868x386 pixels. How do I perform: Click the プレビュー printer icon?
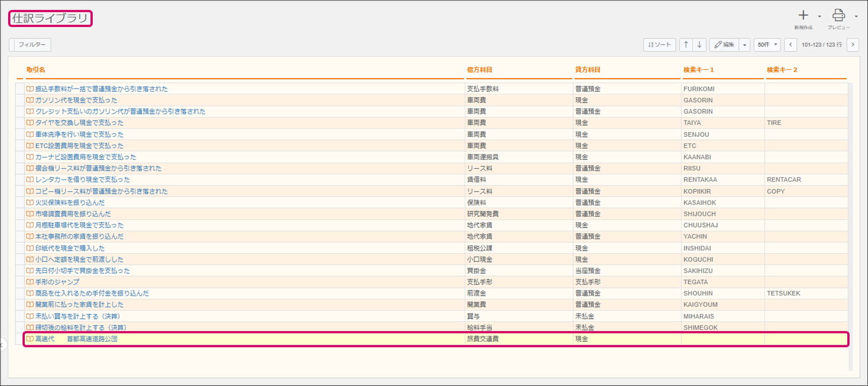tap(838, 16)
